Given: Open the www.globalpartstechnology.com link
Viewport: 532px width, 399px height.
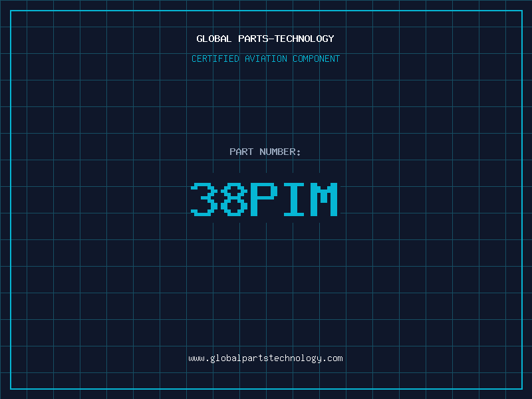Looking at the screenshot, I should (x=265, y=358).
